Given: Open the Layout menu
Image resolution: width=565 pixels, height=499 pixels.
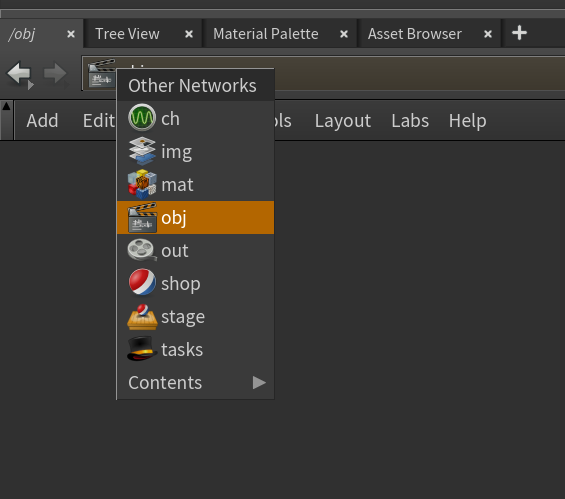Looking at the screenshot, I should click(x=343, y=121).
